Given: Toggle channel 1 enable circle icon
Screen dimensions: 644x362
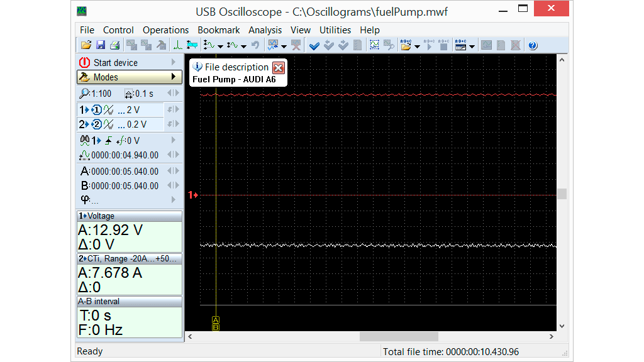Looking at the screenshot, I should coord(96,110).
